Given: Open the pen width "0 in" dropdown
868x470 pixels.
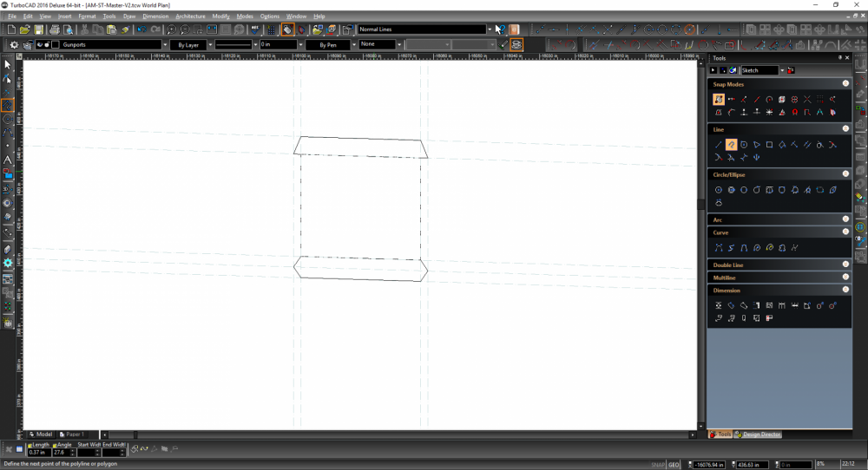Looking at the screenshot, I should click(300, 45).
